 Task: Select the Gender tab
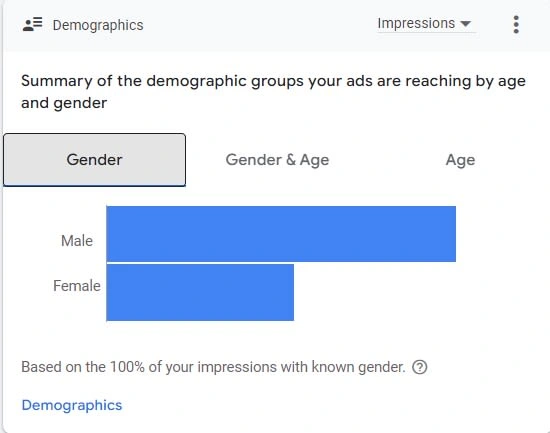click(x=94, y=160)
